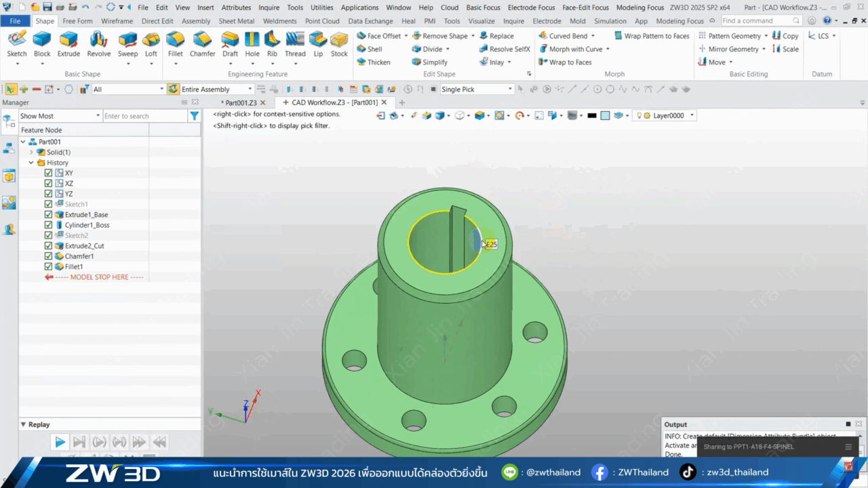The height and width of the screenshot is (488, 868).
Task: Expand the Solid(1) tree node
Action: point(31,152)
